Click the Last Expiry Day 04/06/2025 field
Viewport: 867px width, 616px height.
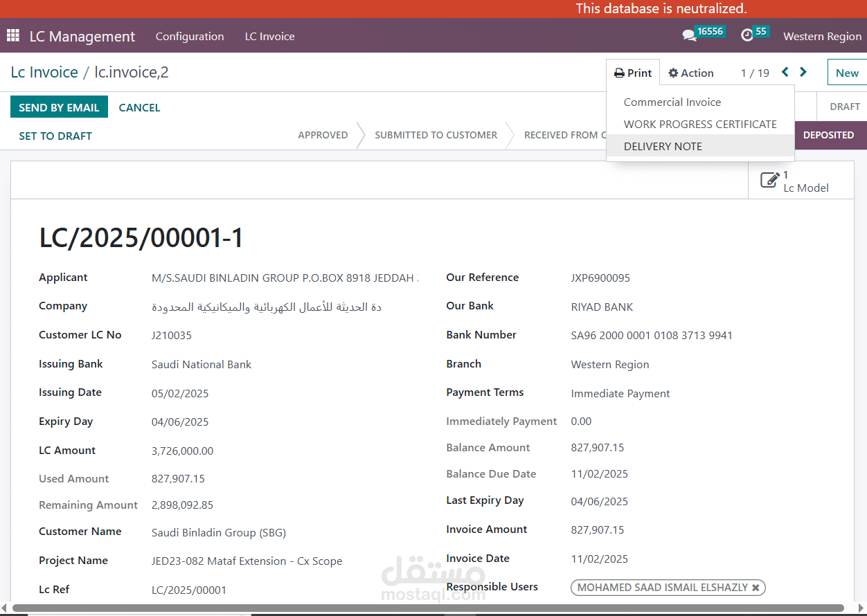tap(600, 501)
